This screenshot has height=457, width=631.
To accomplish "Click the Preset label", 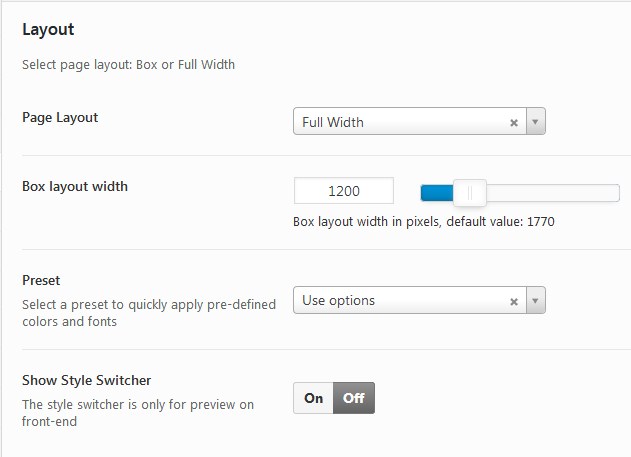I will point(41,280).
